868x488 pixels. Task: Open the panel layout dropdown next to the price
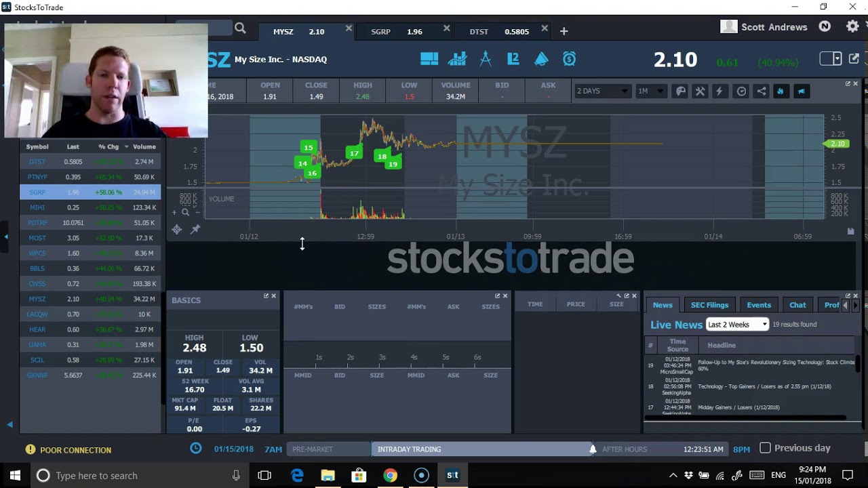(x=831, y=59)
